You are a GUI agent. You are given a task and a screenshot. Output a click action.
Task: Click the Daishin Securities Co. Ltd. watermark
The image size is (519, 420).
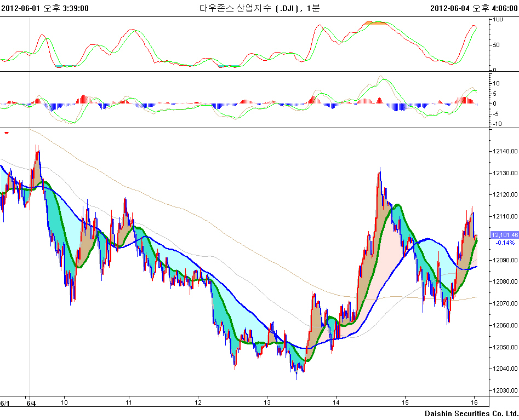click(471, 413)
